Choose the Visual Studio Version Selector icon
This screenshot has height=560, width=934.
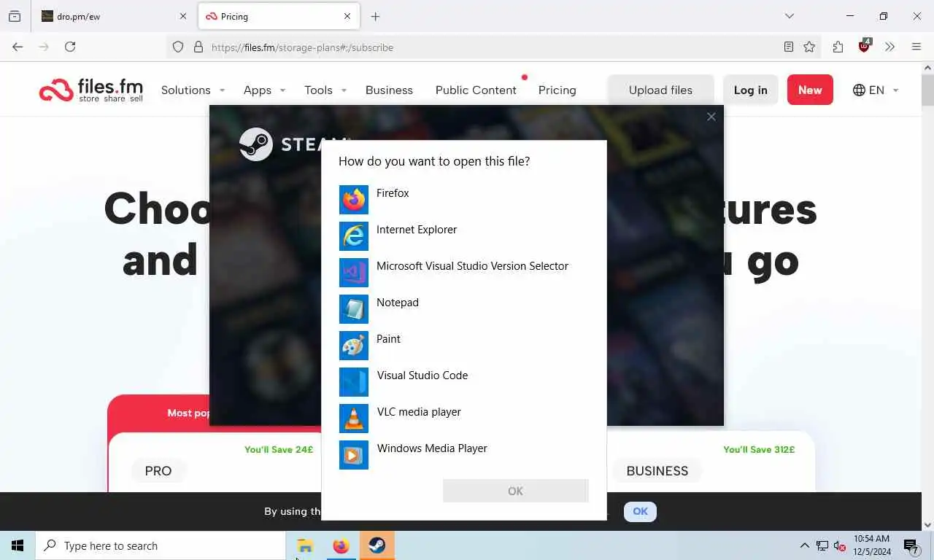pos(354,273)
